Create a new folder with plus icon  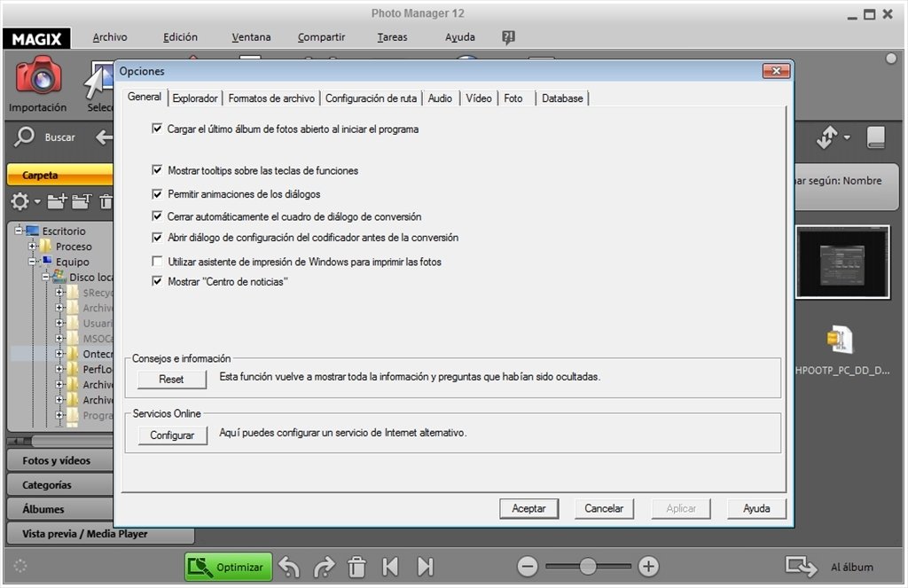57,201
